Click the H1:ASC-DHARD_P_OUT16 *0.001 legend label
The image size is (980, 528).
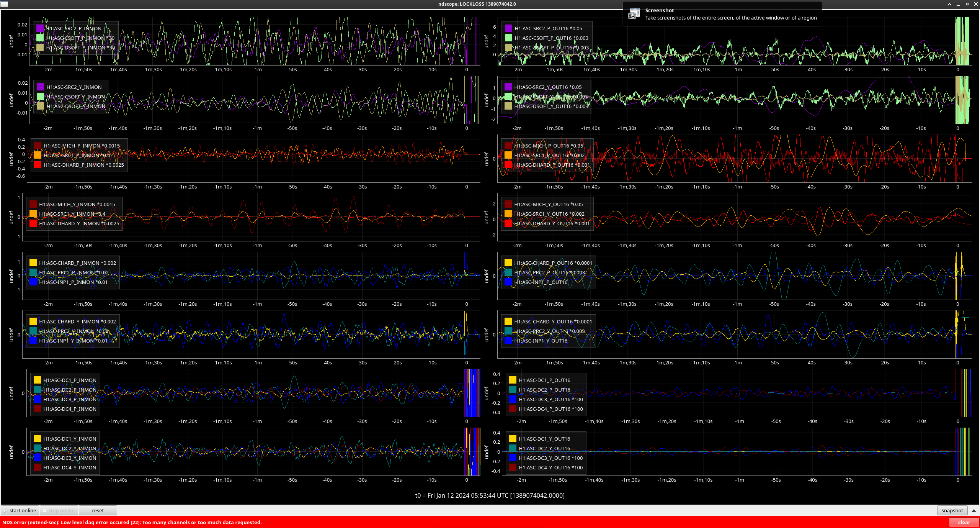point(552,165)
